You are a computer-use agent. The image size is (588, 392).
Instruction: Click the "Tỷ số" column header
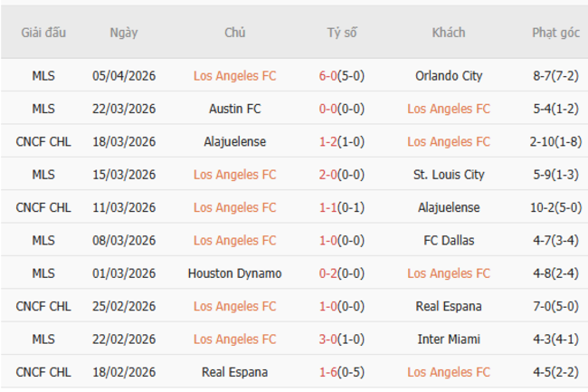342,33
